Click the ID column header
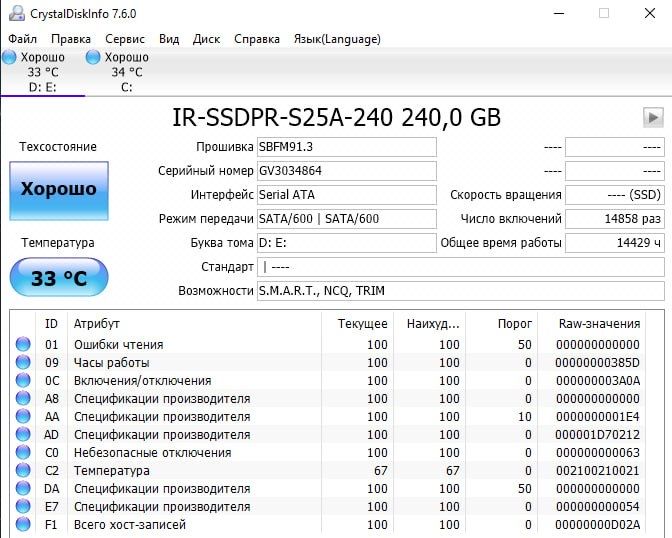Screen dimensions: 672x538 51,324
